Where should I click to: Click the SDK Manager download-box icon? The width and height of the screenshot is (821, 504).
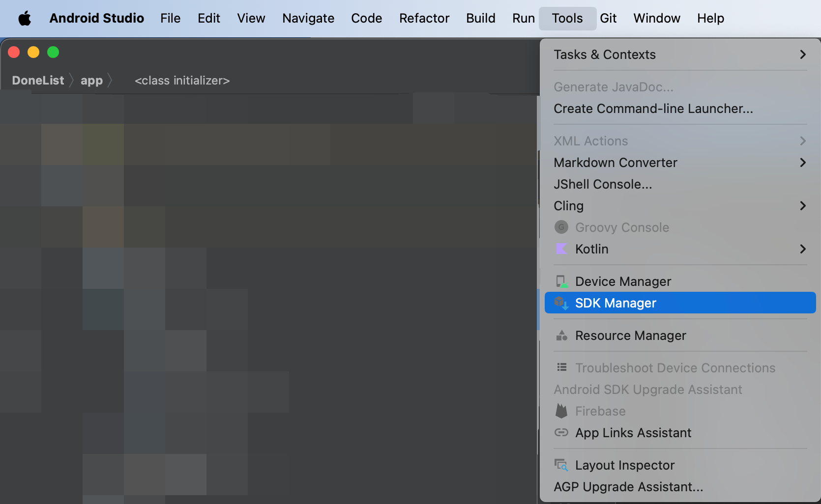pyautogui.click(x=561, y=303)
